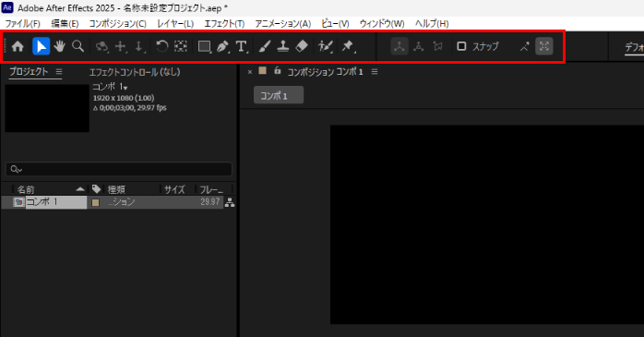Select the Selection arrow tool
The height and width of the screenshot is (337, 644).
(42, 46)
